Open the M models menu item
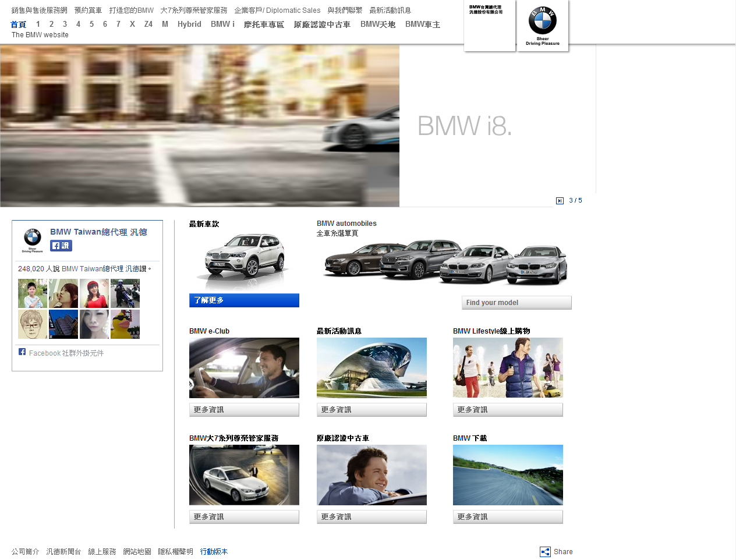The height and width of the screenshot is (560, 736). pos(165,24)
